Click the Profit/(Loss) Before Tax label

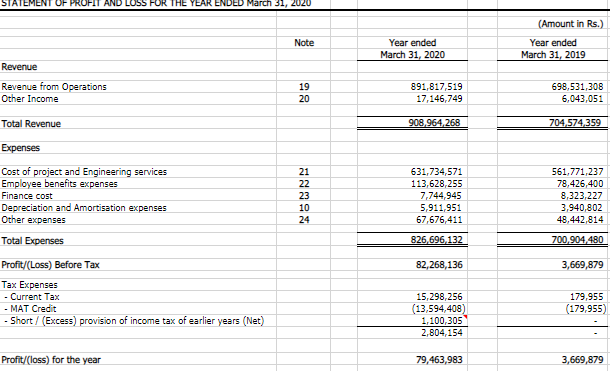click(51, 265)
